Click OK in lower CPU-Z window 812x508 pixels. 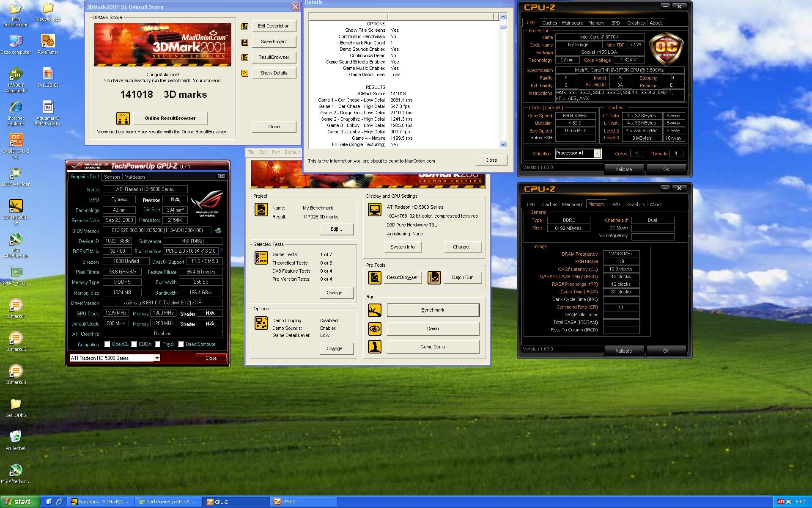[666, 351]
